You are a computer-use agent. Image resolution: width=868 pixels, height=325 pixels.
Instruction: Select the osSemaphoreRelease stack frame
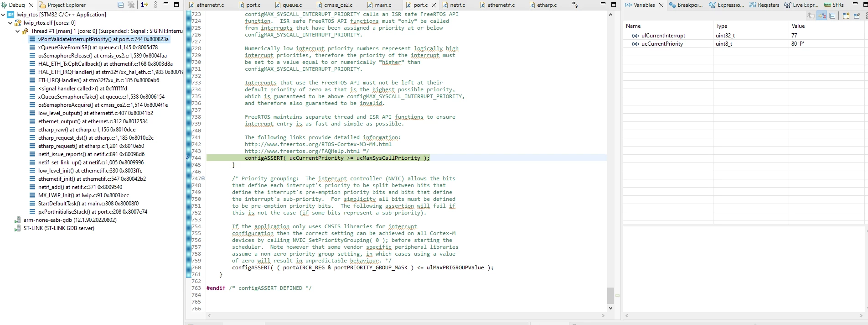(98, 56)
